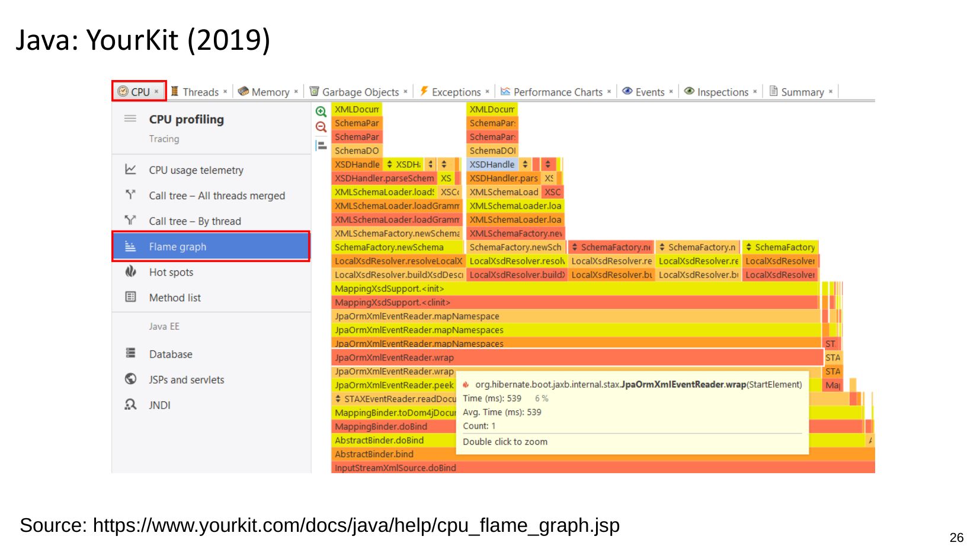Click the zoom out magnifier icon
Image resolution: width=980 pixels, height=552 pixels.
tap(321, 127)
